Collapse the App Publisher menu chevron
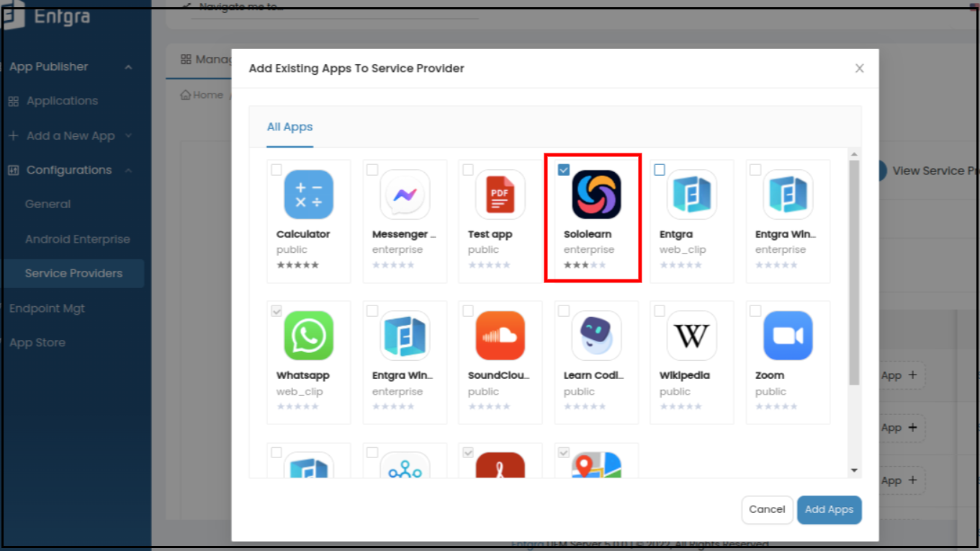The height and width of the screenshot is (551, 980). click(x=128, y=67)
